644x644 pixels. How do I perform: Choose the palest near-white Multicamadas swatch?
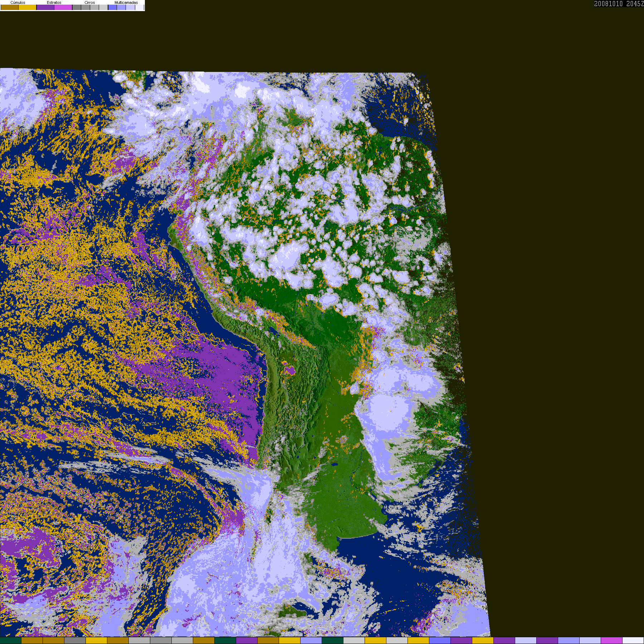click(x=139, y=7)
